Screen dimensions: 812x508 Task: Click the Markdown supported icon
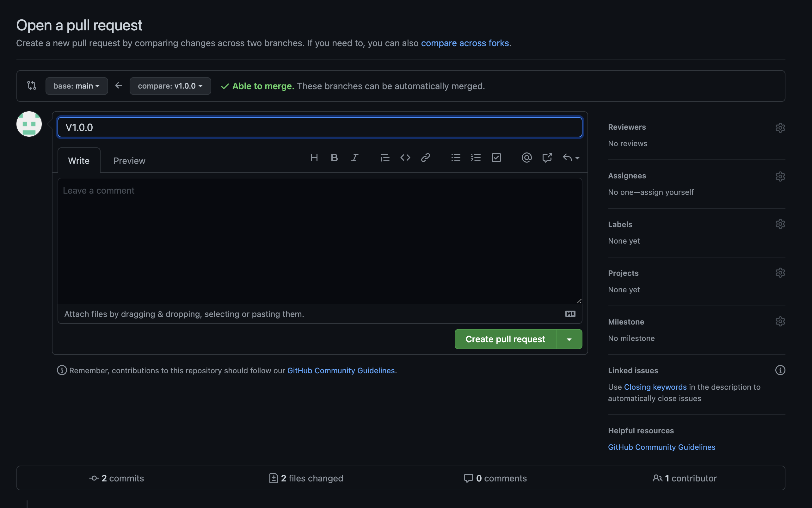tap(570, 314)
